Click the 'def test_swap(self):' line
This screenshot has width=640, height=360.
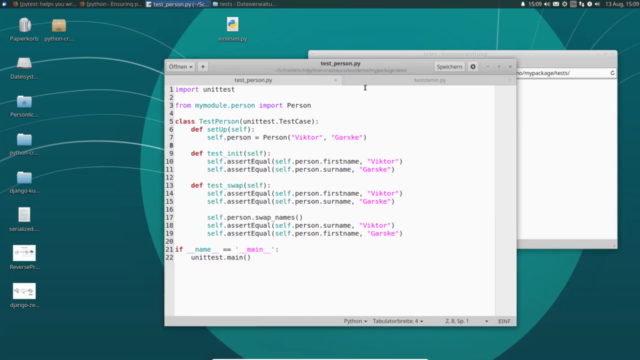coord(231,185)
